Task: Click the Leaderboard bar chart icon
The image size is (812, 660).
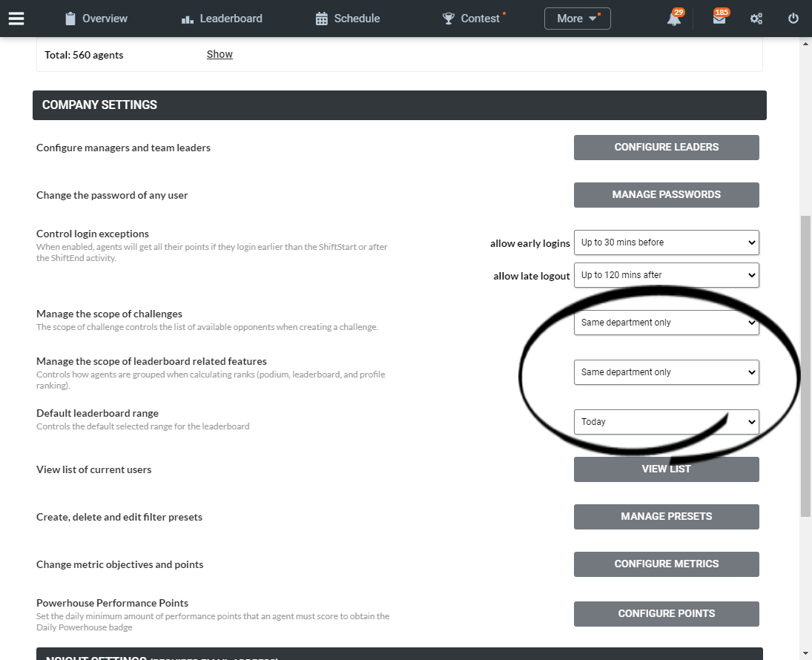Action: [187, 20]
